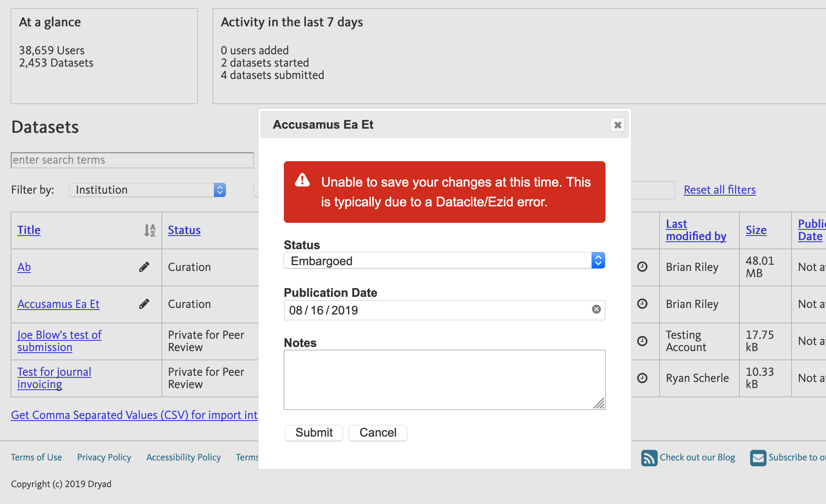Viewport: 826px width, 504px height.
Task: Sort the table by the Status column
Action: 183,230
